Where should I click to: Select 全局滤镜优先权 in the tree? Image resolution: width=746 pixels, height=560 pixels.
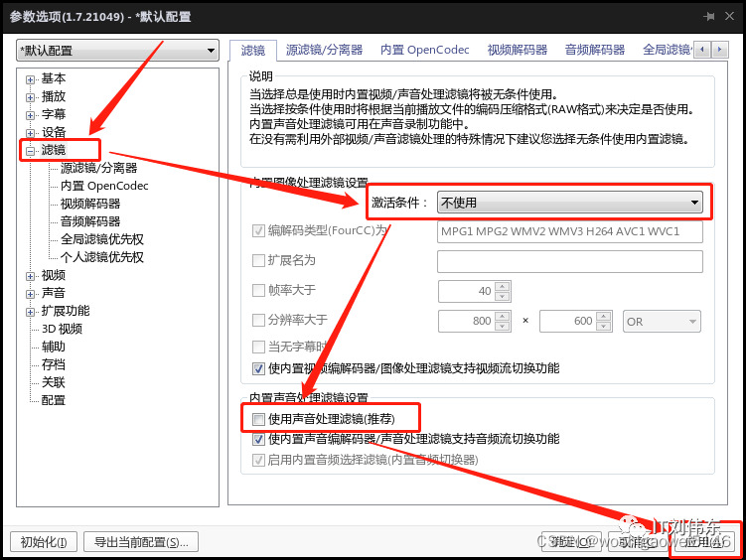pos(101,239)
